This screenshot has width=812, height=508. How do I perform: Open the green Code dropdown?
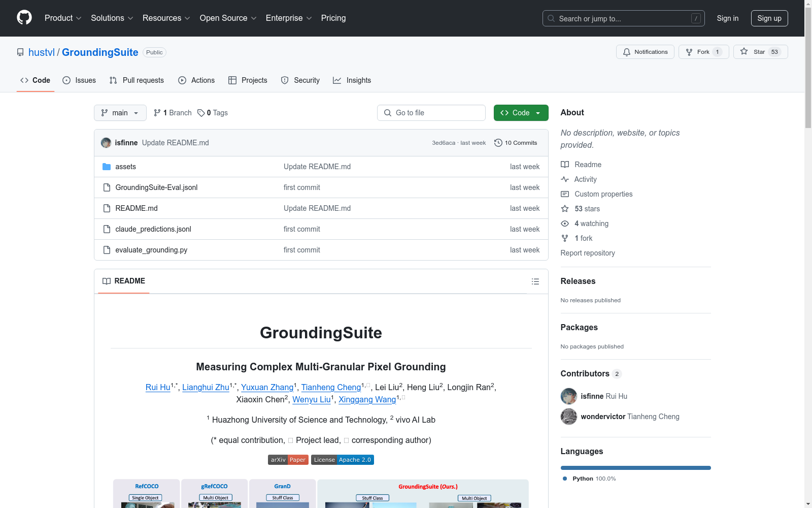tap(521, 113)
